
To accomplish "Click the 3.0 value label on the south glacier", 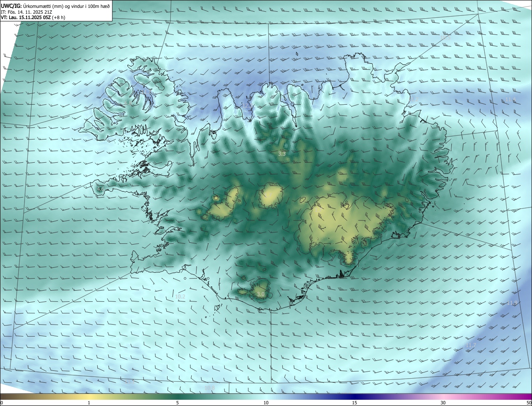I will click(x=261, y=294).
